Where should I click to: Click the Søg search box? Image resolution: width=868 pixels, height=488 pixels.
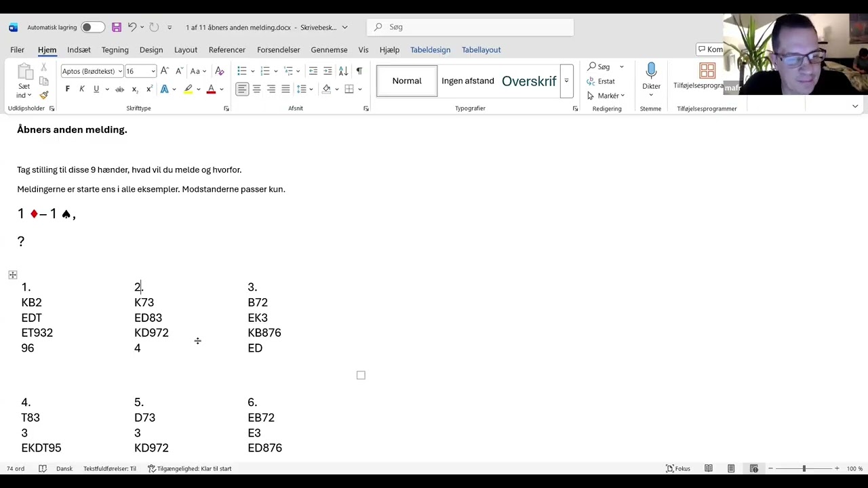point(475,27)
